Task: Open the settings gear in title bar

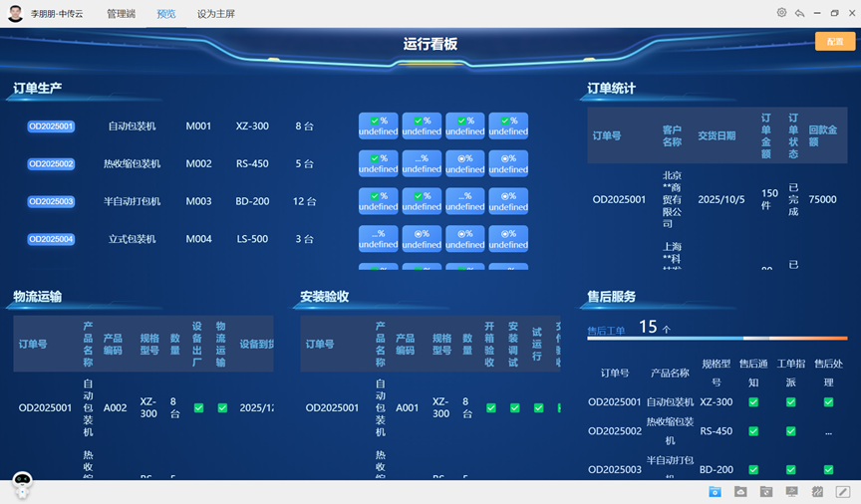Action: click(x=781, y=13)
